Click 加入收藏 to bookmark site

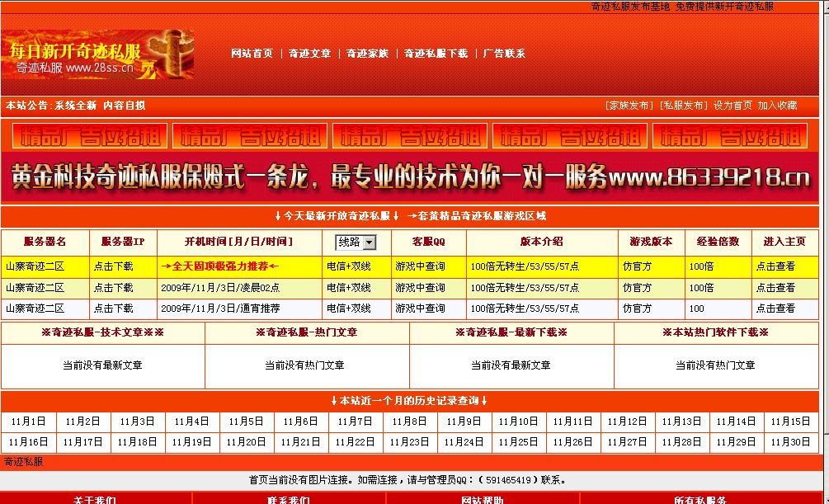click(x=777, y=106)
